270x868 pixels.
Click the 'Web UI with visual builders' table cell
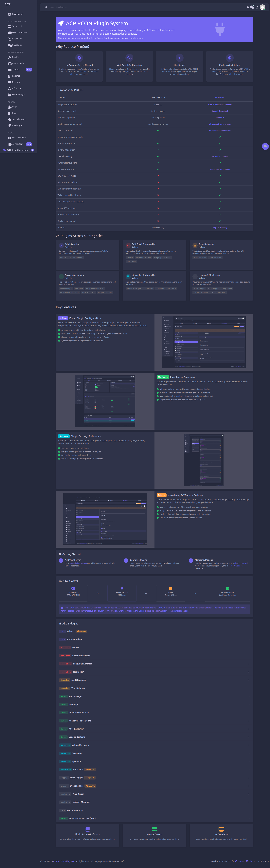pos(220,105)
